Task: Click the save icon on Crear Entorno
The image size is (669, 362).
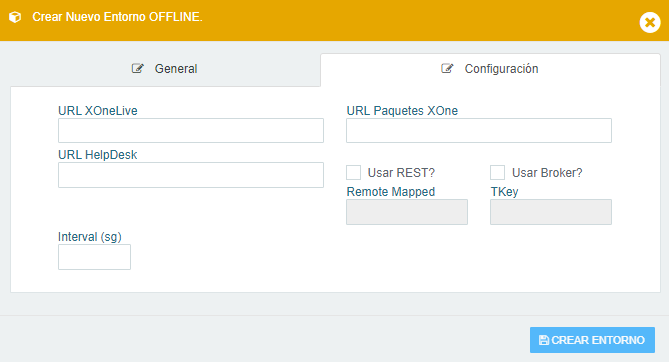Action: coord(544,340)
